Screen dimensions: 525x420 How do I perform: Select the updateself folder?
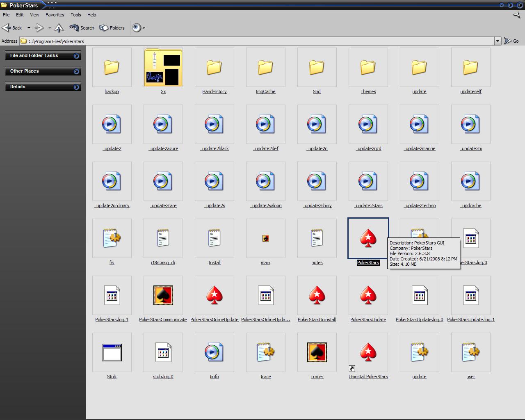470,67
